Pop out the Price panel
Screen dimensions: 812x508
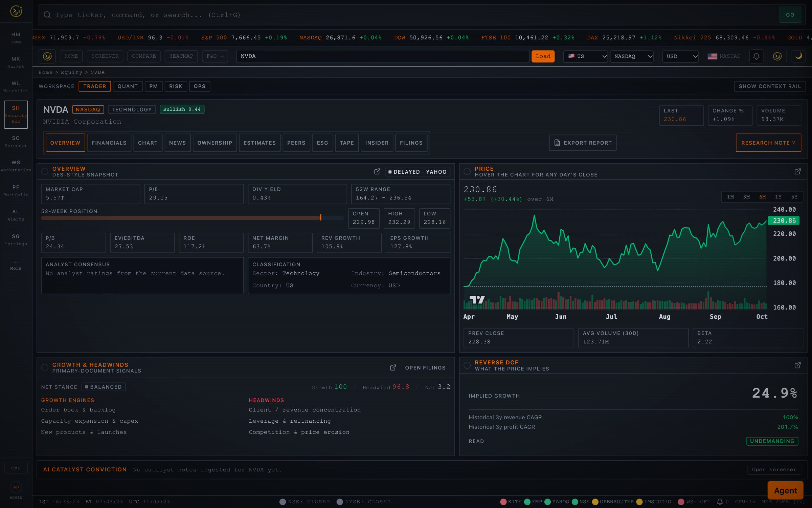[797, 172]
